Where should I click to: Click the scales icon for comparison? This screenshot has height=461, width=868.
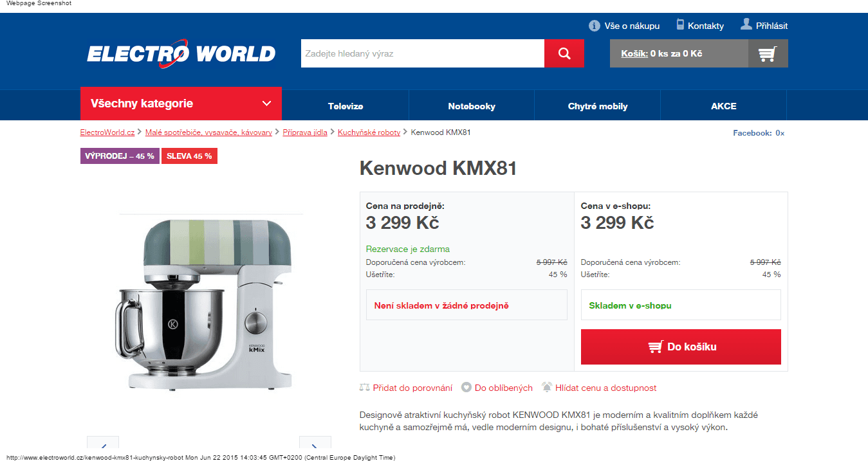click(365, 388)
